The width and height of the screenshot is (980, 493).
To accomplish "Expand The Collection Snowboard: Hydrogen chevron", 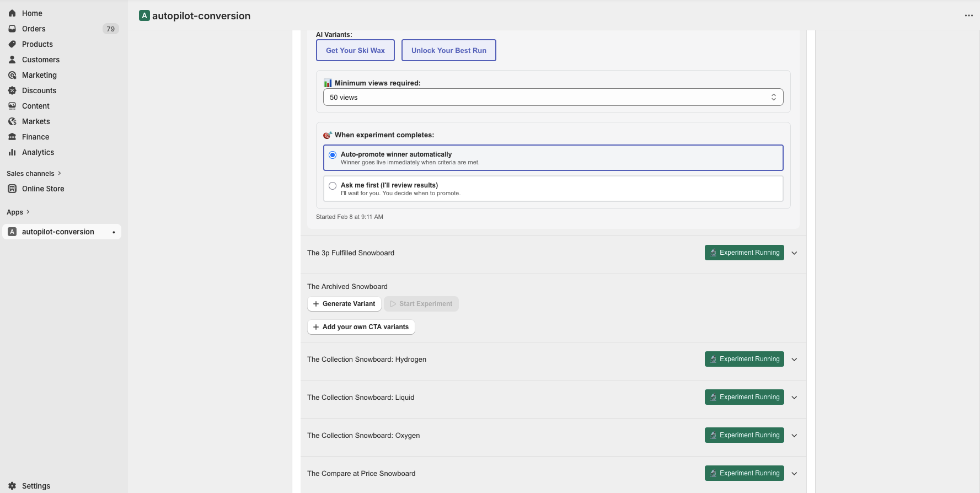I will pyautogui.click(x=794, y=360).
